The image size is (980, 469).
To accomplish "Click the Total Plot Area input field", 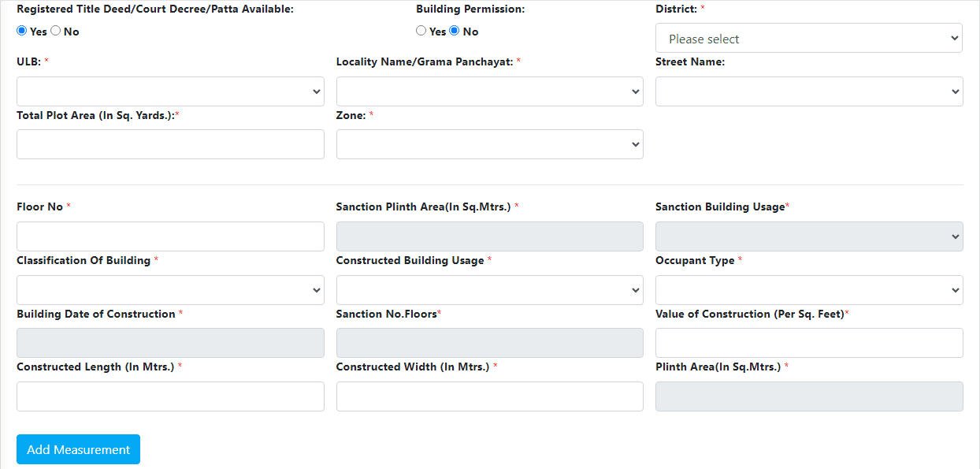I will (x=170, y=144).
